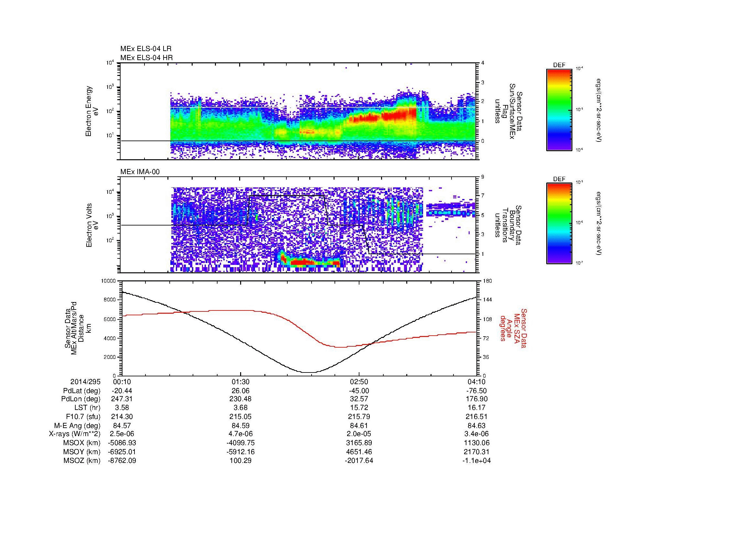Click the PdLon value '32.57'
The width and height of the screenshot is (756, 534).
click(x=359, y=399)
